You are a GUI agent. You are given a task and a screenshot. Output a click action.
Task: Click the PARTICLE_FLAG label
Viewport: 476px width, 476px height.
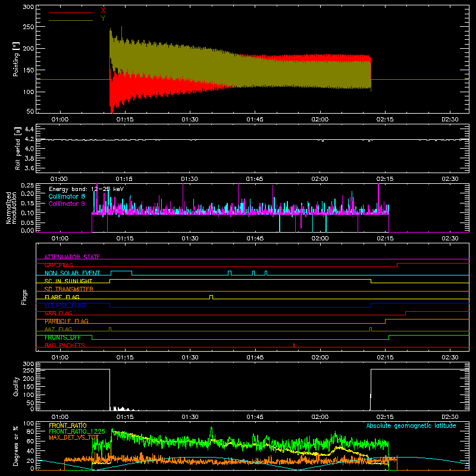point(67,321)
